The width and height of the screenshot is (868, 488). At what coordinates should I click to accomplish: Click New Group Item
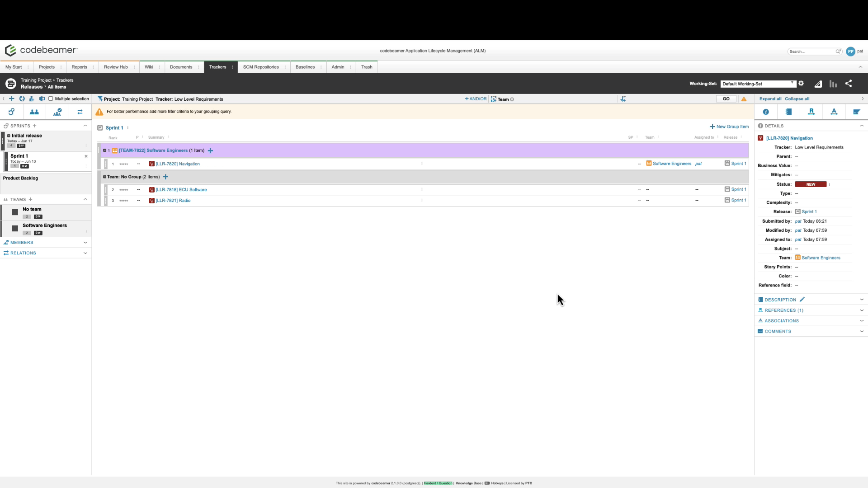tap(729, 127)
